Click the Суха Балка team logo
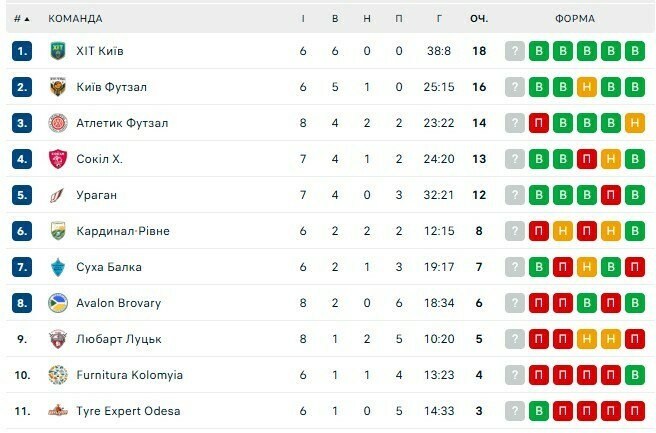The image size is (656, 433). 57,267
